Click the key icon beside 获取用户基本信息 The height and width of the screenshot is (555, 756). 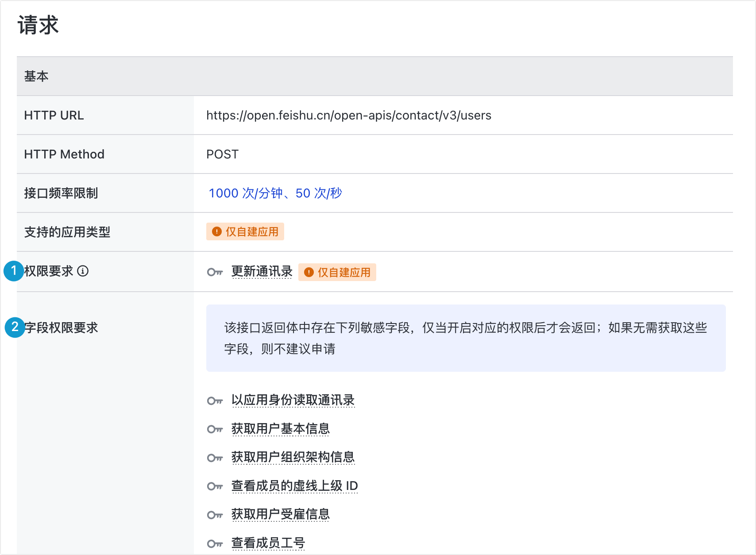click(x=215, y=429)
